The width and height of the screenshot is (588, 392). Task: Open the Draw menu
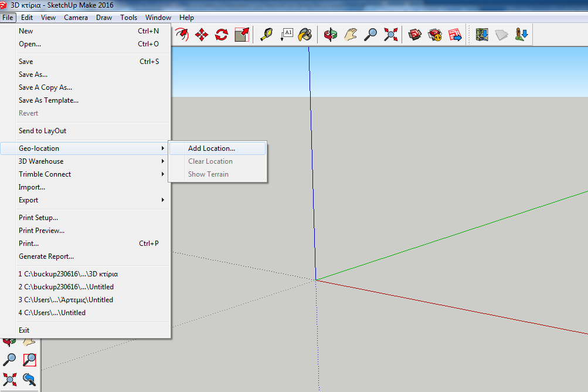[x=104, y=17]
